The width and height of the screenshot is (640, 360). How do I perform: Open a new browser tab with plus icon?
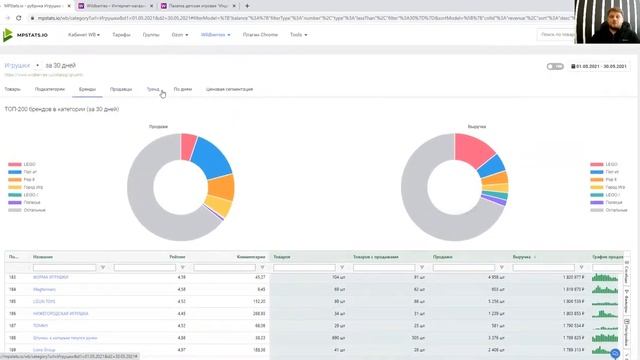247,6
